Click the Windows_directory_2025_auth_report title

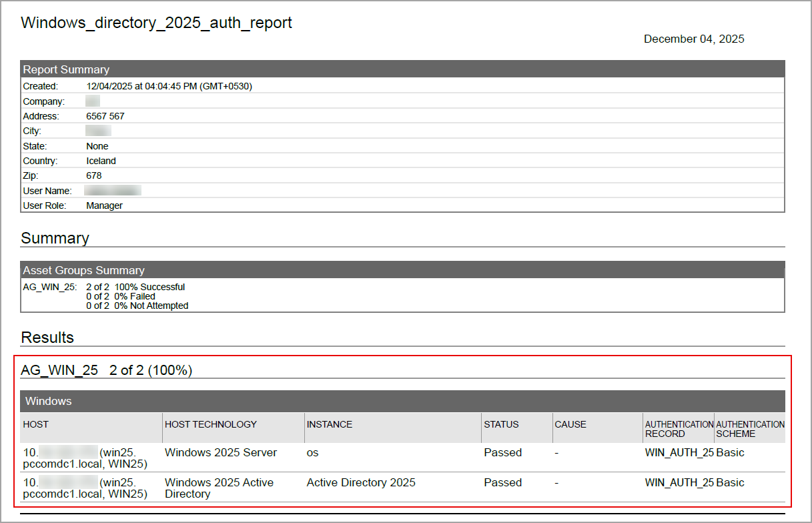pos(156,22)
